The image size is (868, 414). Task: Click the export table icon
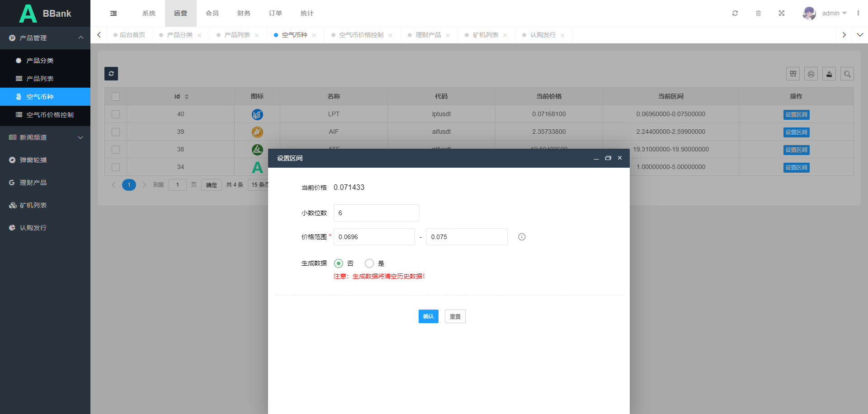click(829, 74)
